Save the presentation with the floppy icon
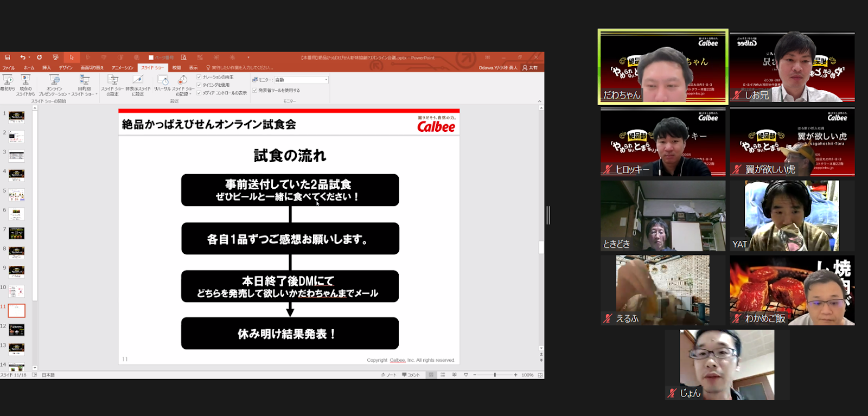The image size is (868, 416). [x=8, y=57]
